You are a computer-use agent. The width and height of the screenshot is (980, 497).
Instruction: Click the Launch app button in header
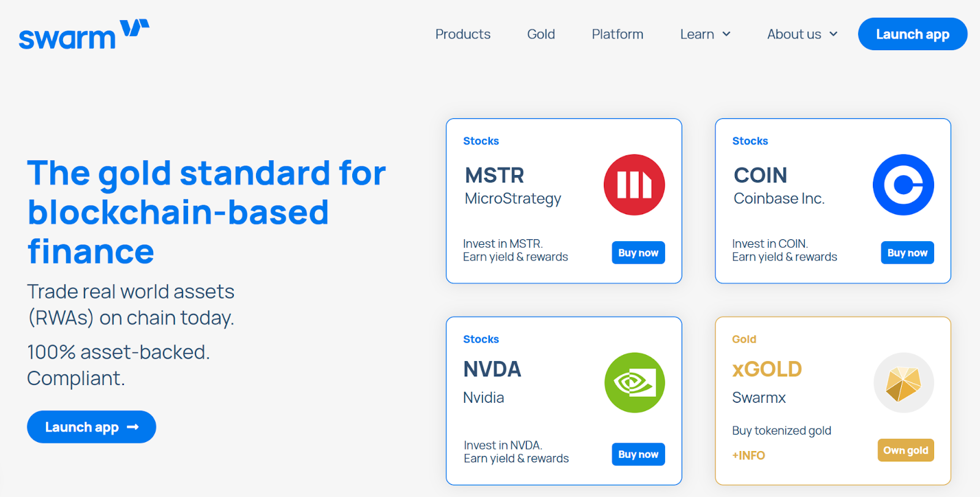(x=913, y=34)
